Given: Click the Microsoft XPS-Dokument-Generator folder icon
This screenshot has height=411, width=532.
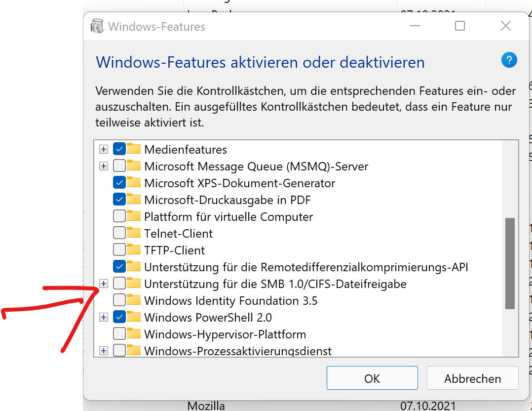Looking at the screenshot, I should [x=134, y=183].
